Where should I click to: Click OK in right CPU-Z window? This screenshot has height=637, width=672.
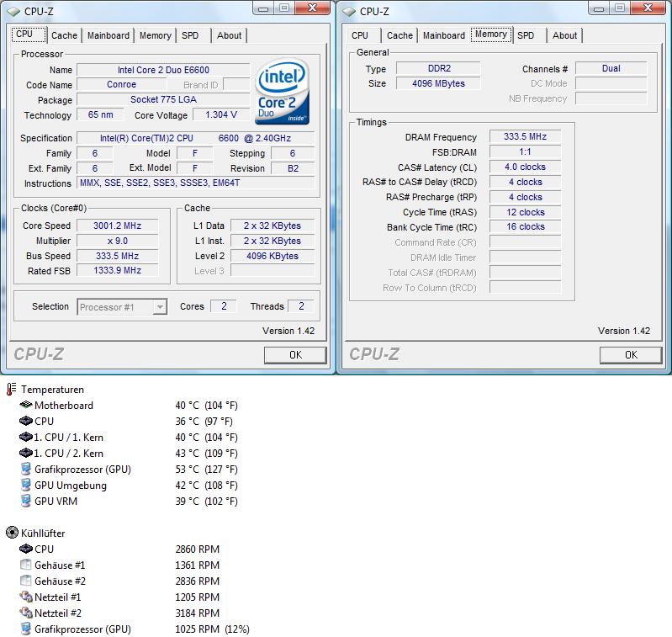coord(631,355)
